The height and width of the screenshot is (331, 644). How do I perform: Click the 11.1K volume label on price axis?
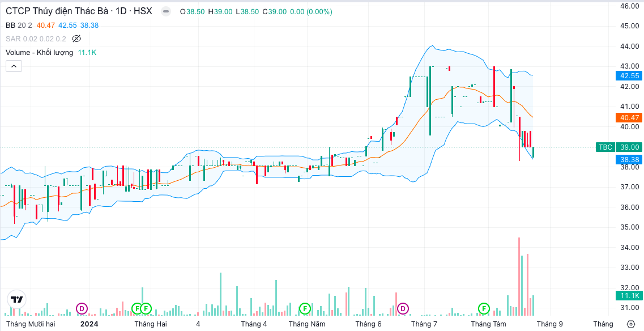628,296
